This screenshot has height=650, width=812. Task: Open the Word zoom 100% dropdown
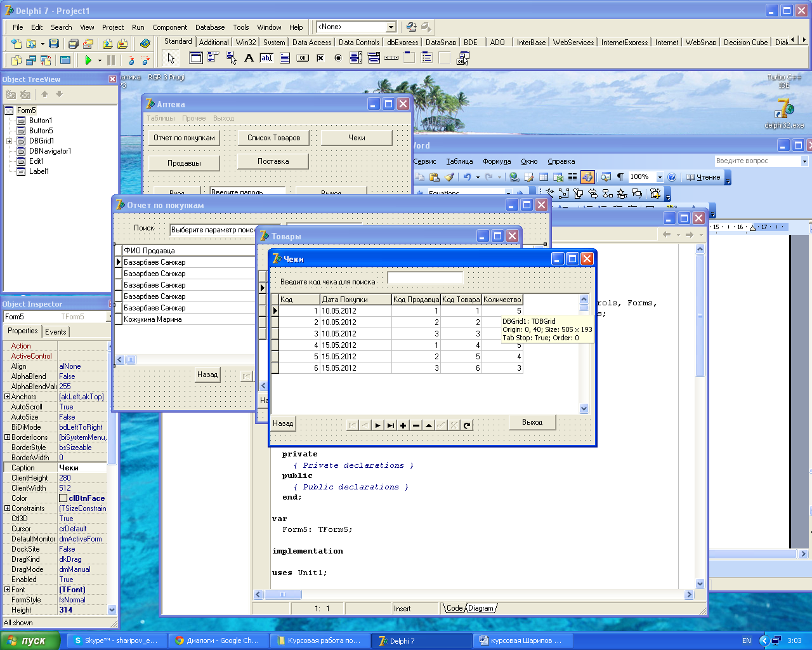click(660, 177)
